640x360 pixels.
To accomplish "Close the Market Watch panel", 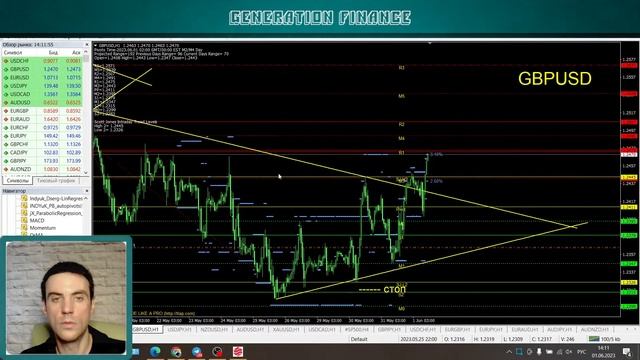I will tap(87, 44).
